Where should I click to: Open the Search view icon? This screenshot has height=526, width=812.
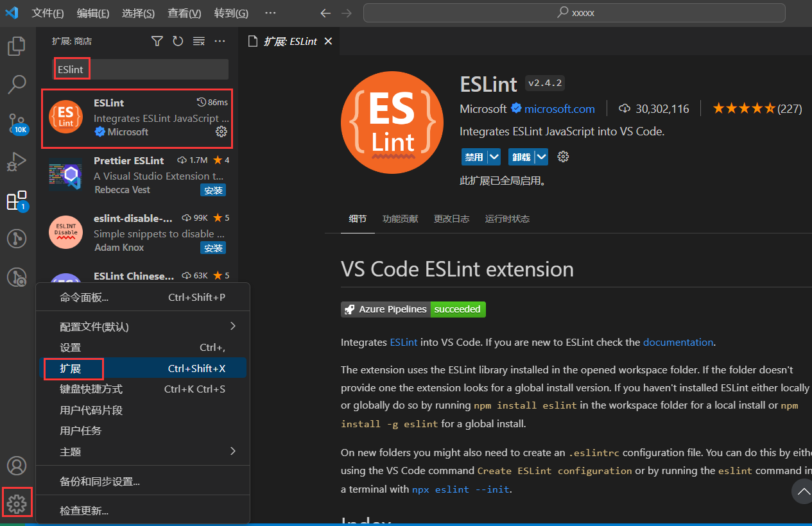click(x=17, y=84)
